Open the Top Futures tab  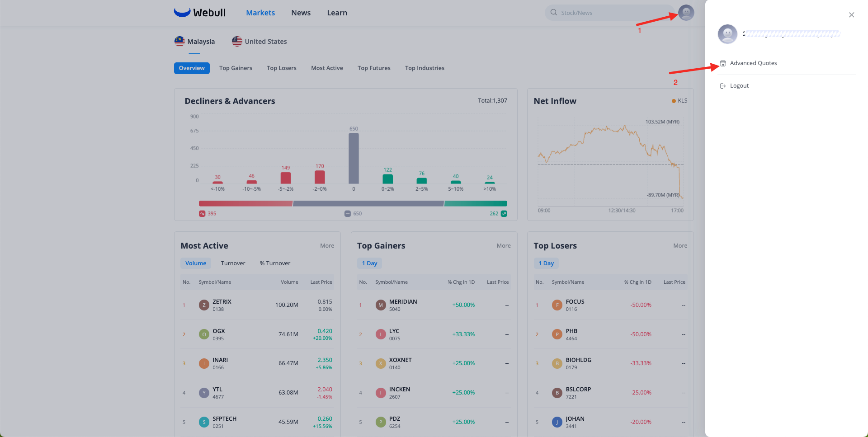(x=374, y=68)
